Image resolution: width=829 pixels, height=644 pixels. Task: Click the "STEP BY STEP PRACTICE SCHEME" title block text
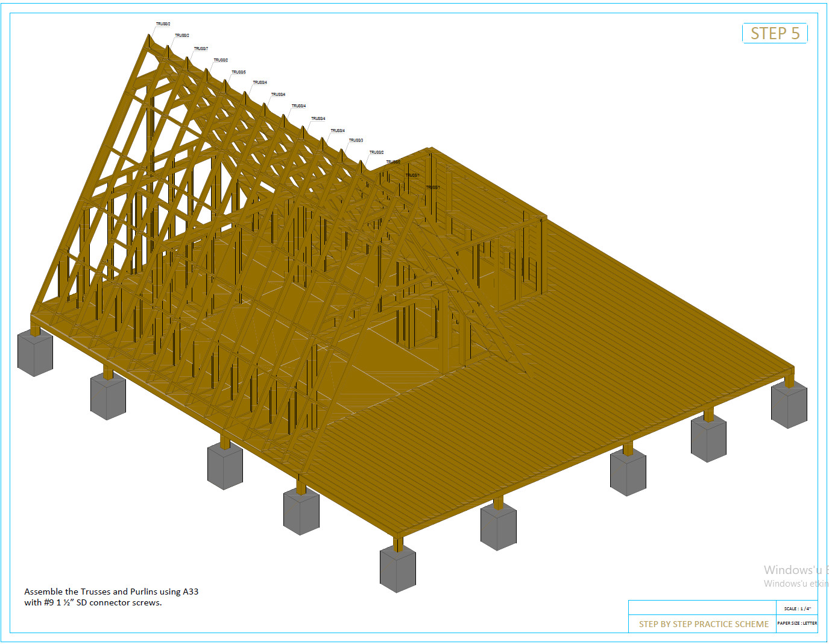[x=704, y=624]
